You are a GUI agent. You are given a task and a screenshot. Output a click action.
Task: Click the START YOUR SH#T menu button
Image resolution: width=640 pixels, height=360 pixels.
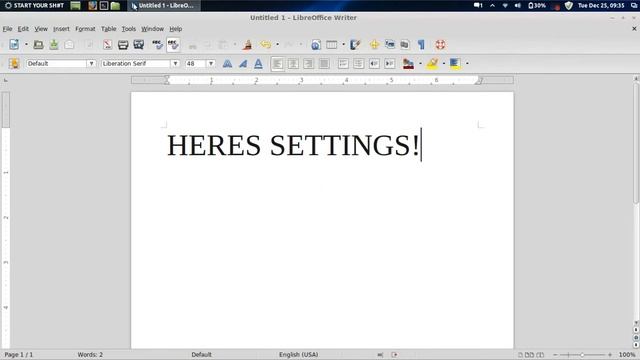[x=34, y=6]
